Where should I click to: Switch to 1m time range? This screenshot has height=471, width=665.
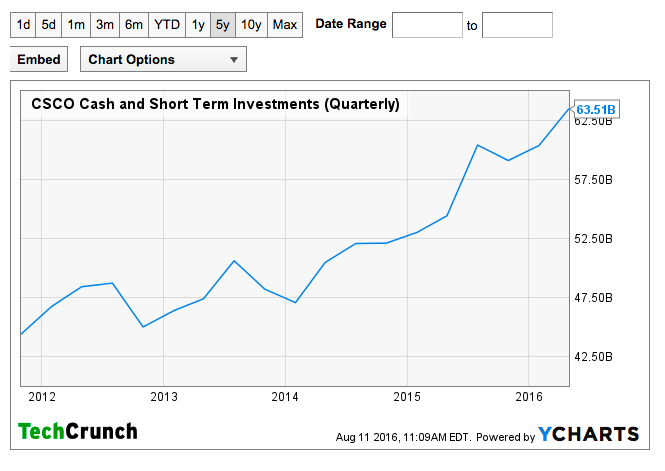[76, 24]
